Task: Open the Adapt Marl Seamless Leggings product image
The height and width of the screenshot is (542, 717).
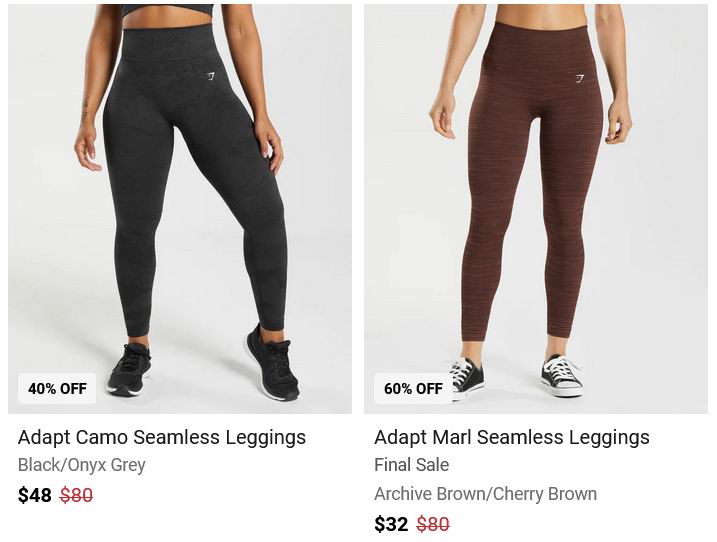Action: coord(535,209)
